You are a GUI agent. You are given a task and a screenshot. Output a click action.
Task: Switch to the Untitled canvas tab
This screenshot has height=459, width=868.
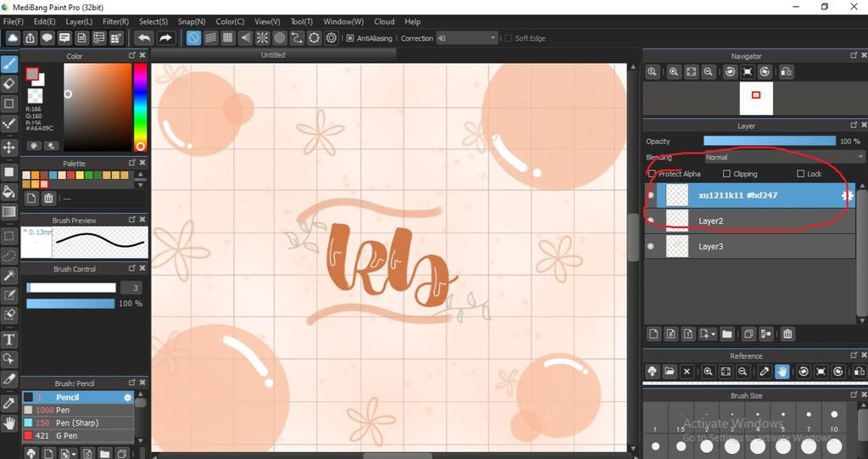point(273,55)
